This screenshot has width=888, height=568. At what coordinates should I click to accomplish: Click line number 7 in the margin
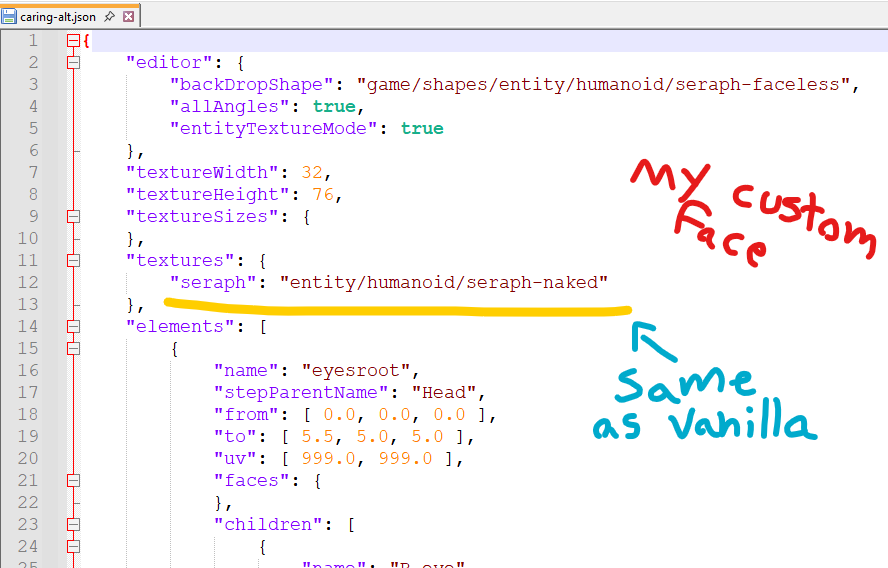click(32, 172)
